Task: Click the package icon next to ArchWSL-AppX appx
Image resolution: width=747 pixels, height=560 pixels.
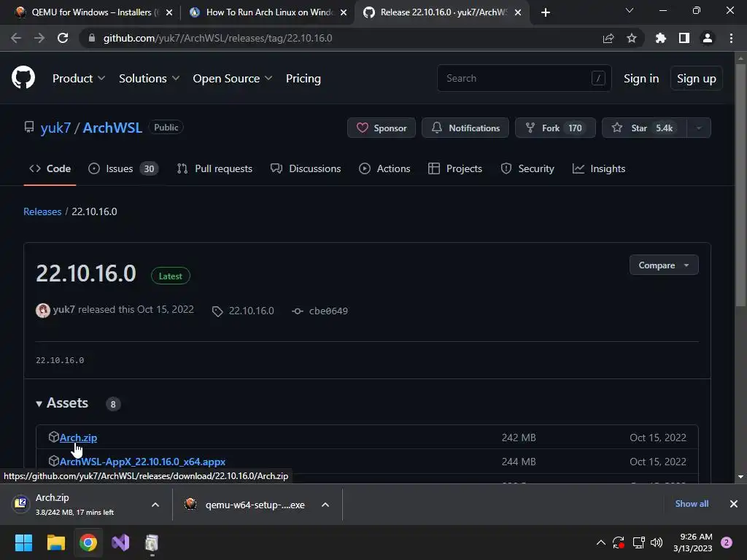Action: point(54,461)
